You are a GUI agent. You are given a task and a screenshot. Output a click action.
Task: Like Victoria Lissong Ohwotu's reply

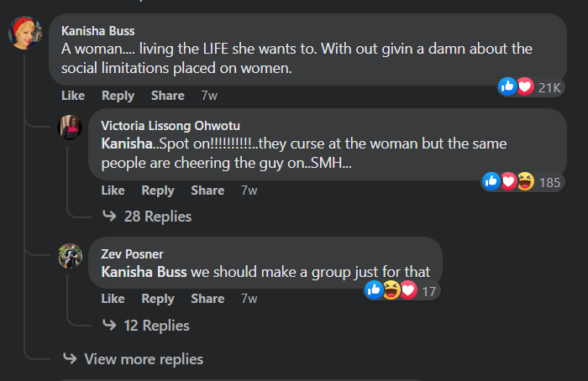(113, 190)
